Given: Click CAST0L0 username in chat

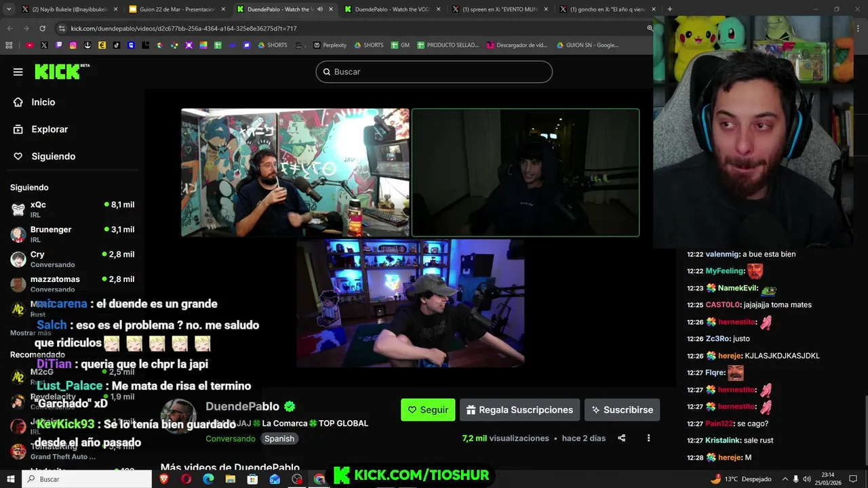Looking at the screenshot, I should pyautogui.click(x=722, y=305).
